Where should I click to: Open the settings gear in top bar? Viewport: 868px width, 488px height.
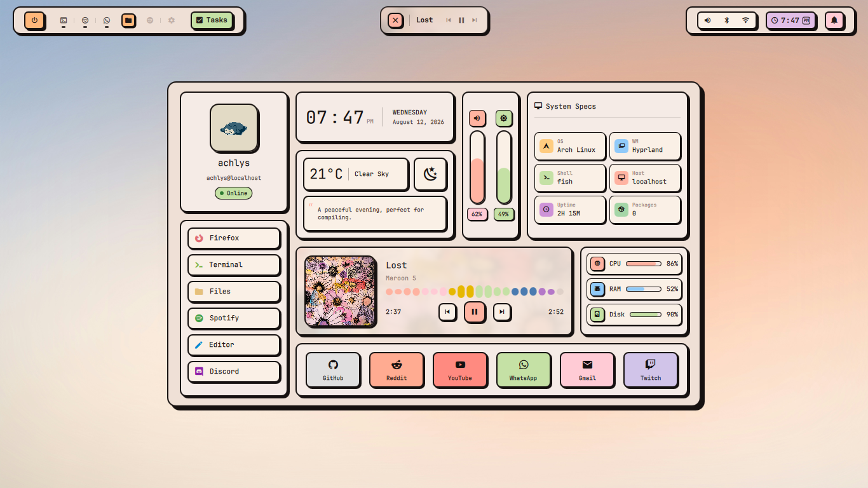tap(172, 20)
